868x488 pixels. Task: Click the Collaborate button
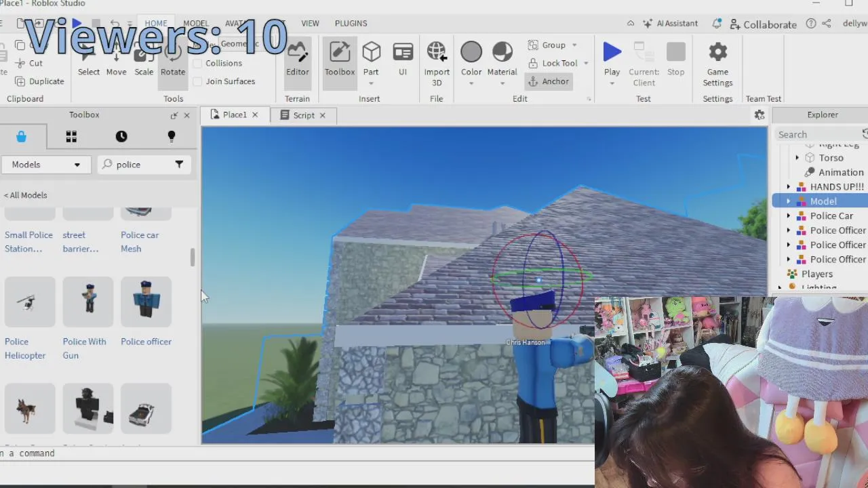763,24
